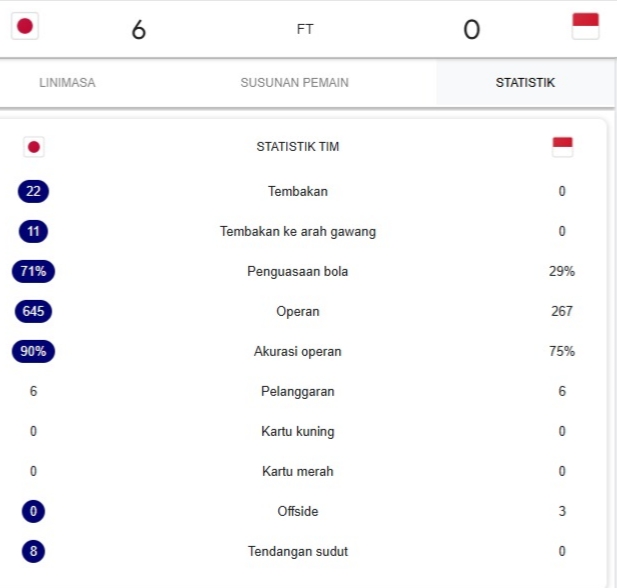Click the FT match status label

tap(305, 29)
